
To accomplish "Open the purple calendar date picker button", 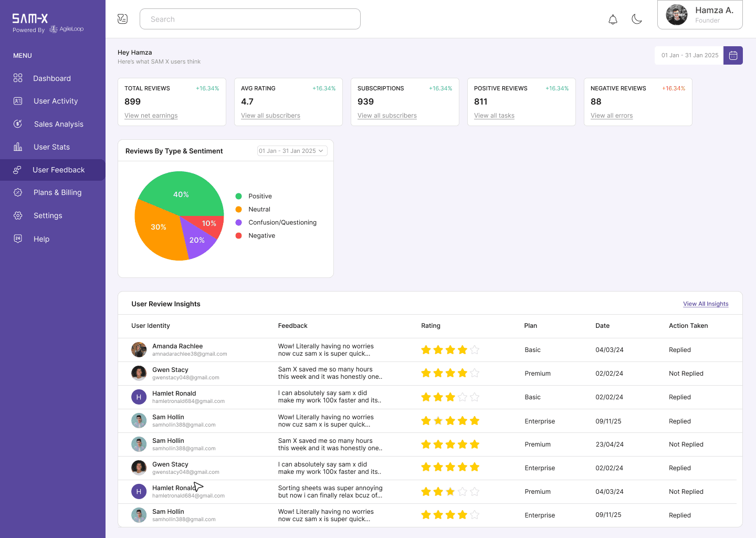I will tap(733, 55).
